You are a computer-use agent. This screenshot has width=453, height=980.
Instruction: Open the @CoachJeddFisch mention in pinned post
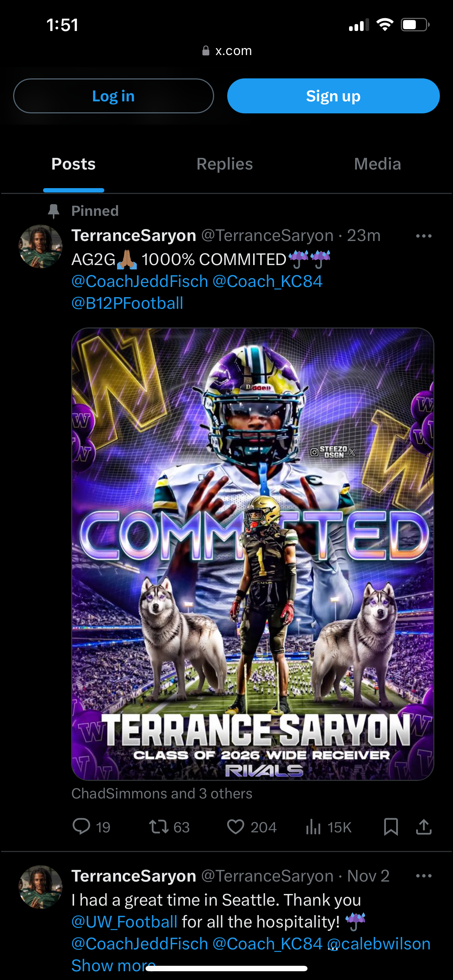point(140,281)
